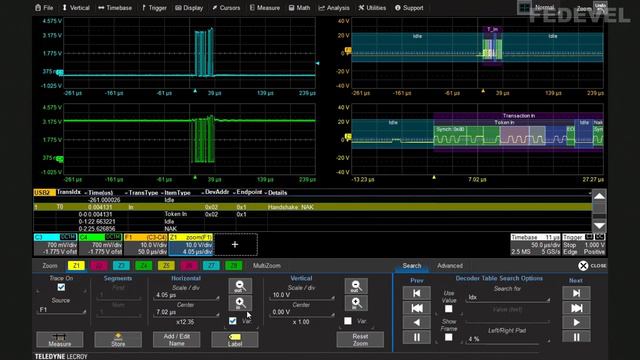Click Add / Edit Name button

point(176,340)
